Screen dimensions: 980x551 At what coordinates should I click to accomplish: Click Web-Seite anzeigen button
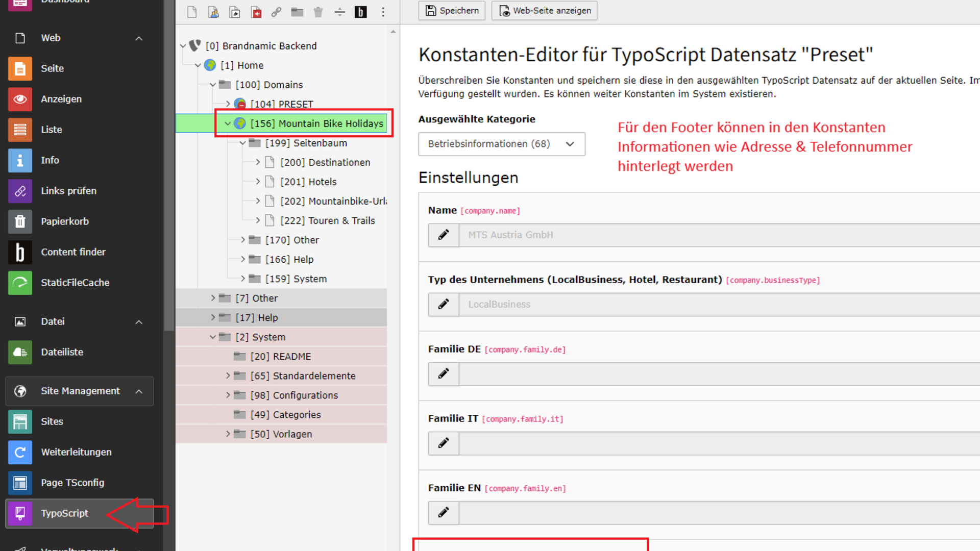[x=544, y=11]
